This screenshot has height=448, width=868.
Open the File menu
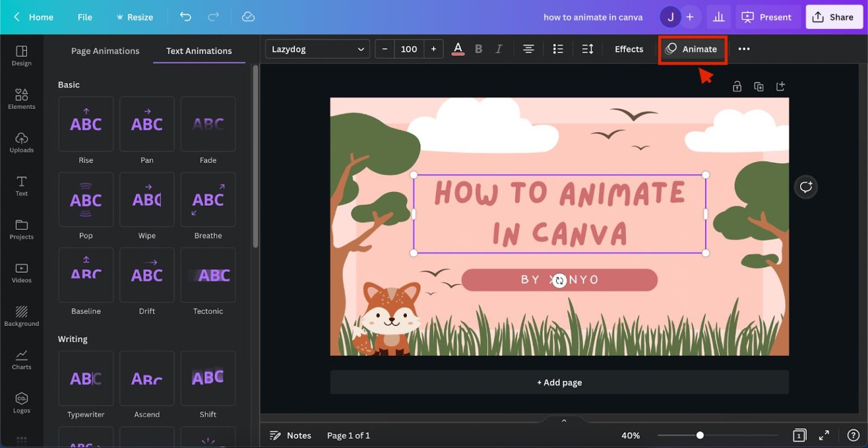(x=84, y=17)
